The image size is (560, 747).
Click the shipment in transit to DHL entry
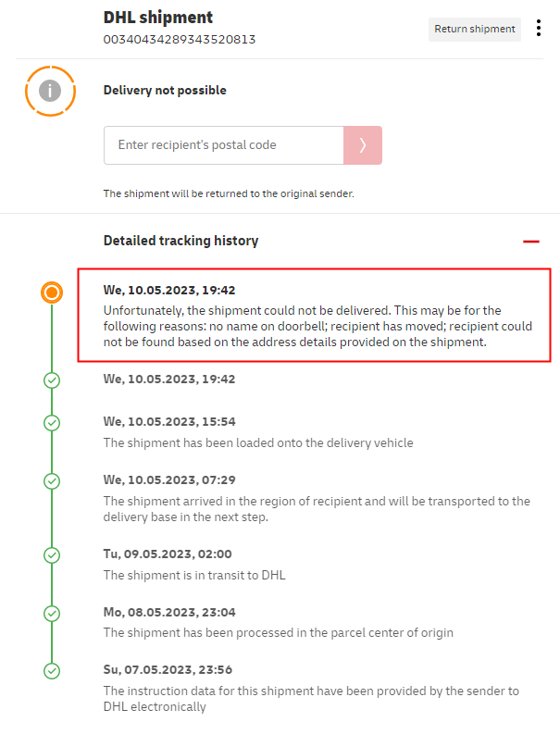coord(194,575)
